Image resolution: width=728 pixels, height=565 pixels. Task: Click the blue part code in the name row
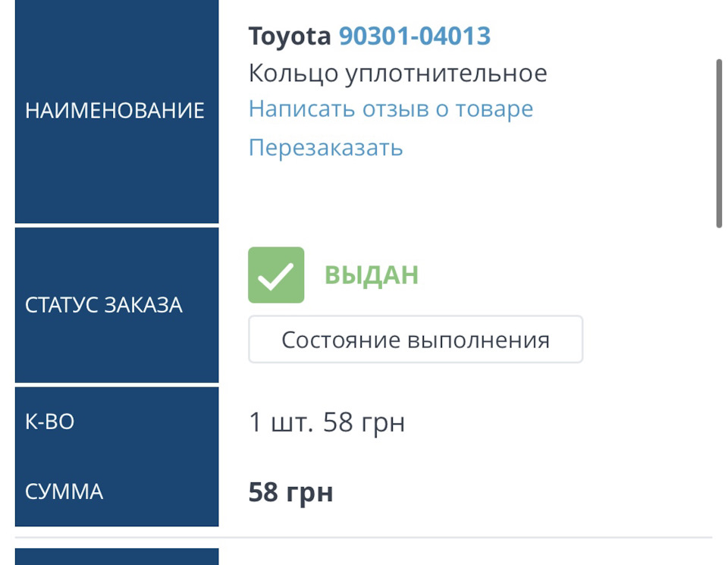click(416, 34)
